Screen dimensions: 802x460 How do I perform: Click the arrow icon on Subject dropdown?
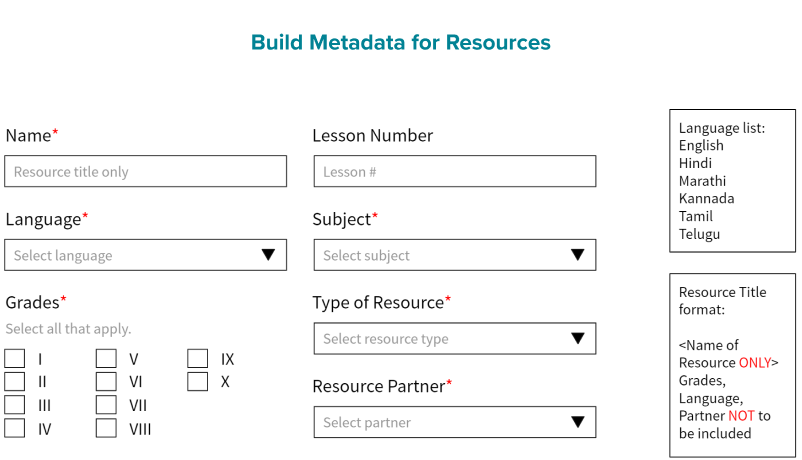(578, 255)
